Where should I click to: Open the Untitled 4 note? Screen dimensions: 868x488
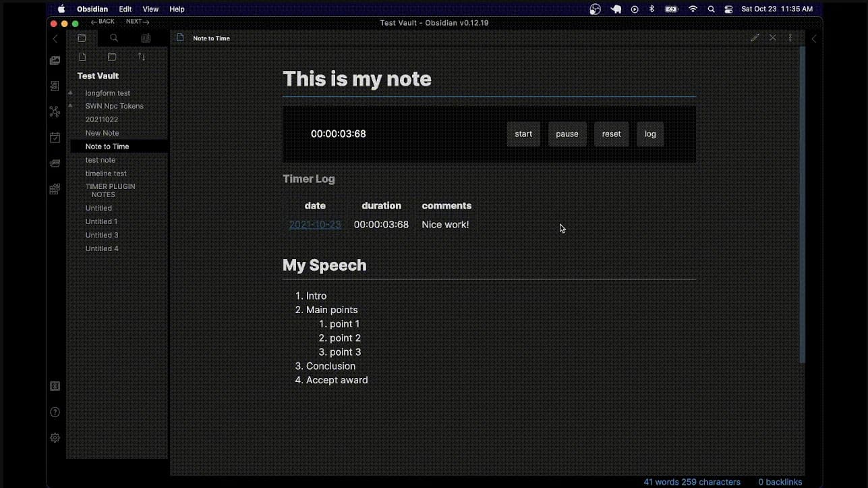[x=102, y=248]
